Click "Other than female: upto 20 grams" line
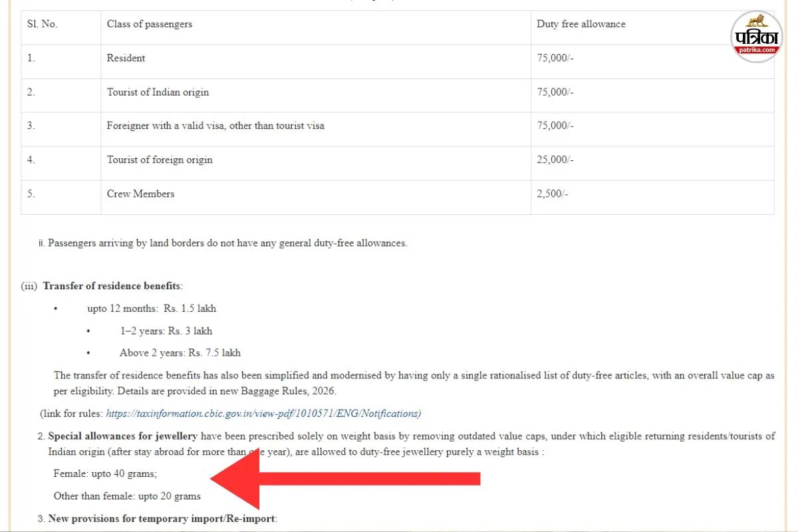This screenshot has height=532, width=798. tap(127, 496)
